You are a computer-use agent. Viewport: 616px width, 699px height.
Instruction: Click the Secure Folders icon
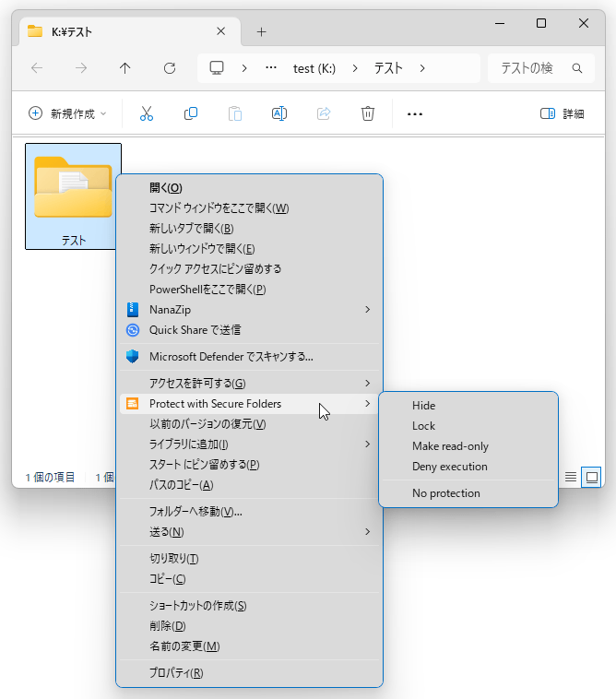point(133,403)
